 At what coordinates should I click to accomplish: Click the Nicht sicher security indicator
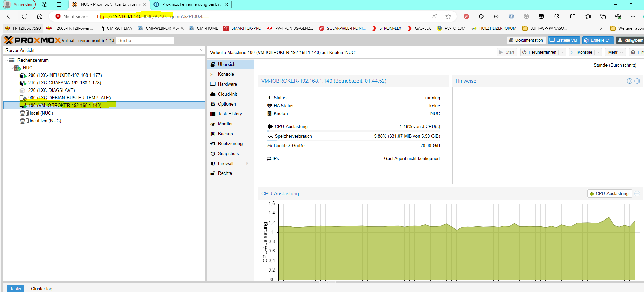tap(72, 16)
